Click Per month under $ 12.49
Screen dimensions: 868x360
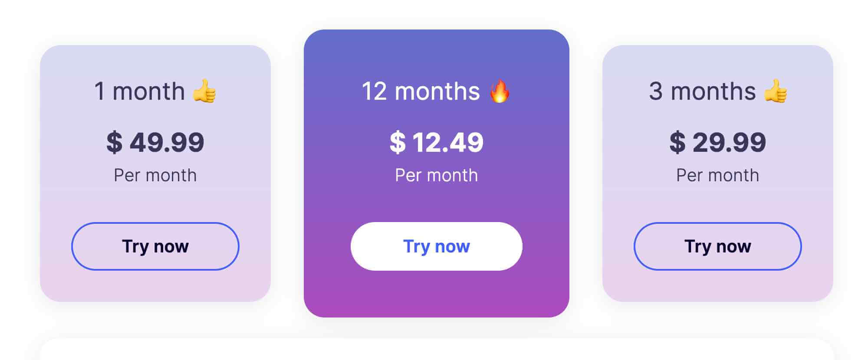437,175
